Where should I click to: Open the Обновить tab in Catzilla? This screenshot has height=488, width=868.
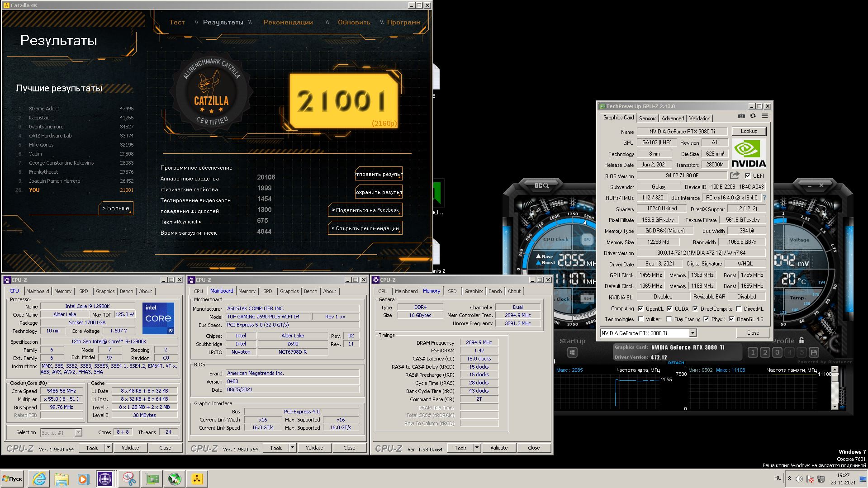click(354, 22)
